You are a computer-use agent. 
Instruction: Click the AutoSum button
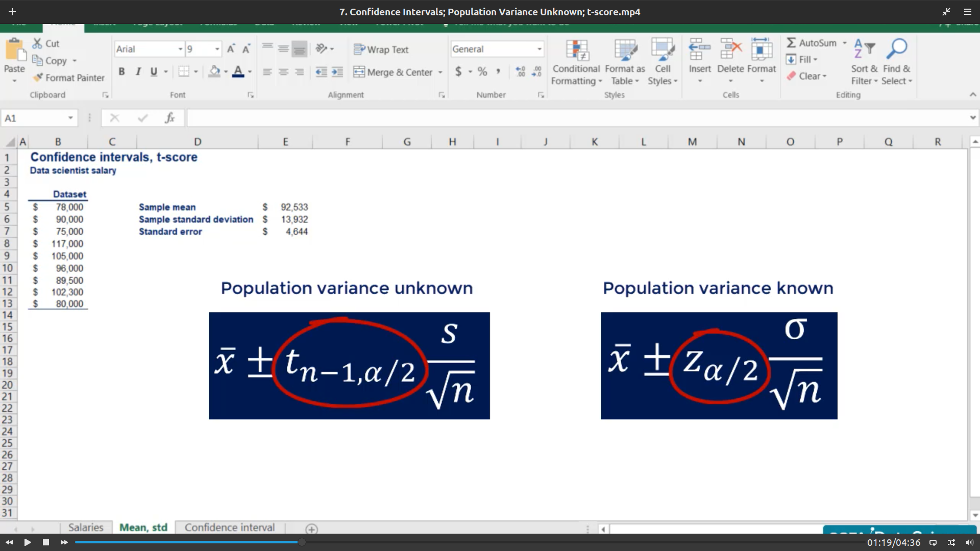click(x=812, y=43)
